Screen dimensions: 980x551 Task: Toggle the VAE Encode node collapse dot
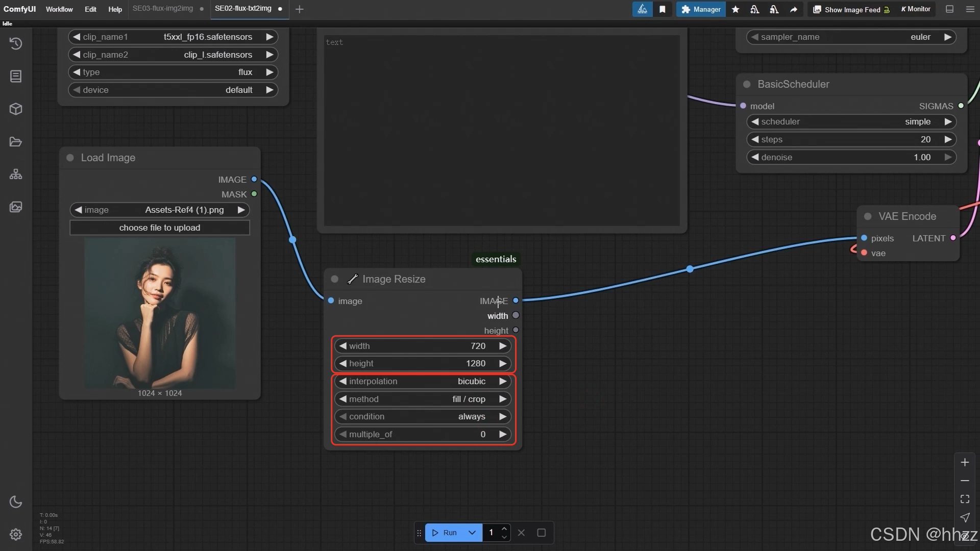868,216
